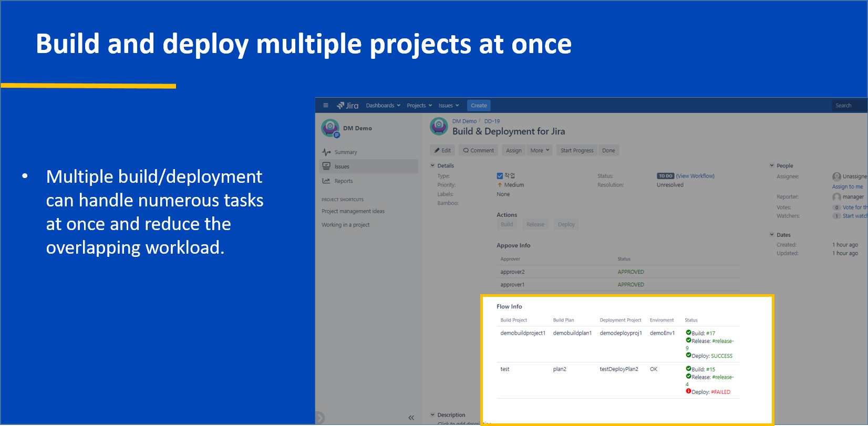
Task: Toggle the Dates section expander
Action: (x=772, y=235)
